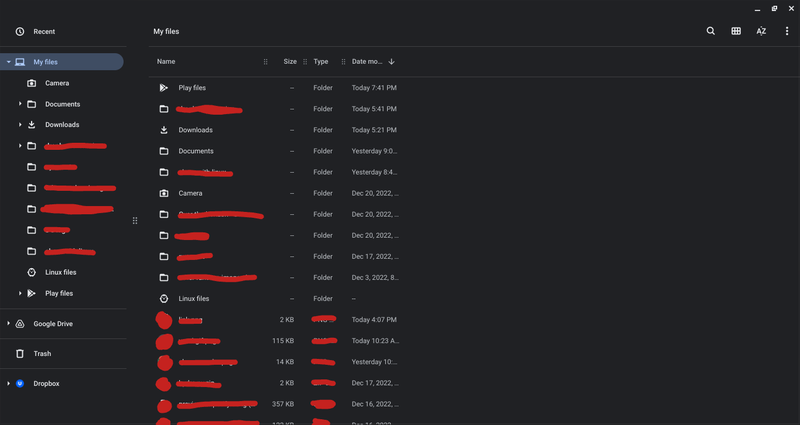800x425 pixels.
Task: Open Linux files in the sidebar
Action: click(x=60, y=272)
